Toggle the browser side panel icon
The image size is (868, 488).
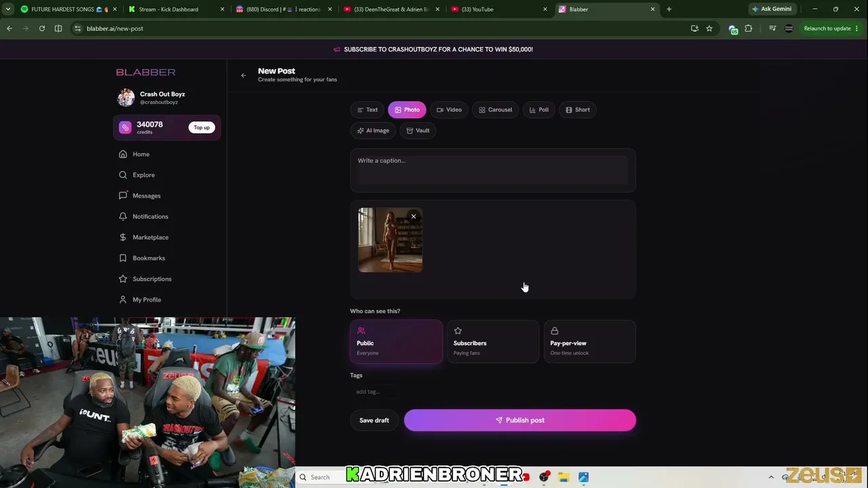point(58,28)
